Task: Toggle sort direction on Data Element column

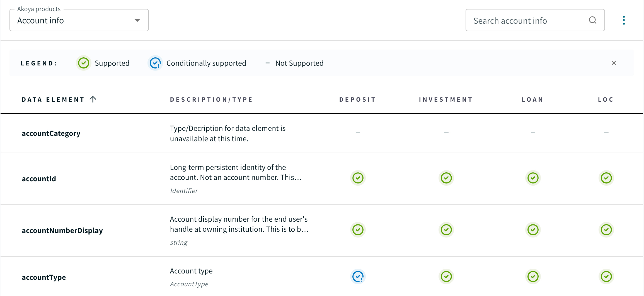Action: coord(93,99)
